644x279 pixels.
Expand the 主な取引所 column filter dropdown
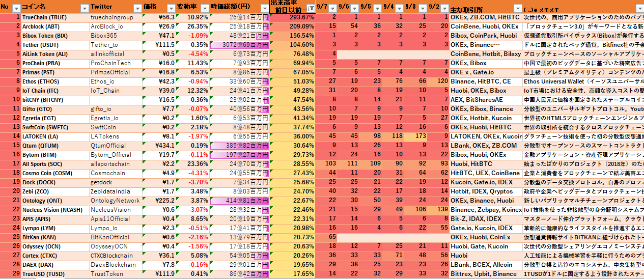517,9
